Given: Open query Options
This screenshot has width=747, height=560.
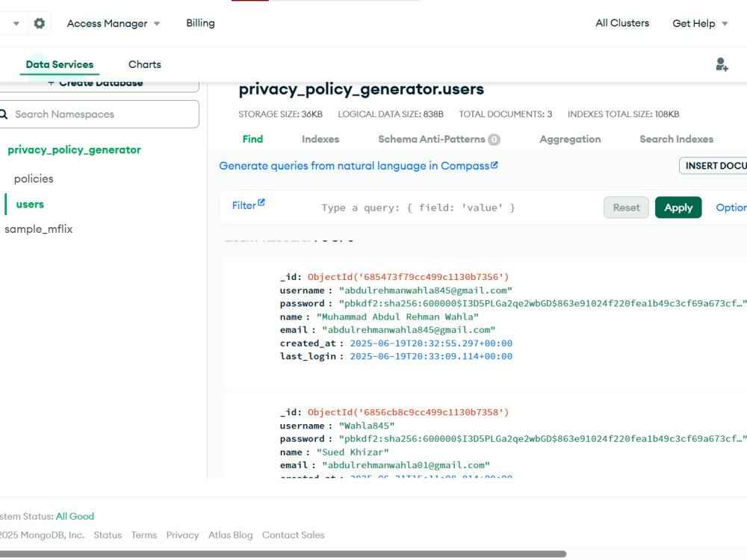Looking at the screenshot, I should [731, 208].
